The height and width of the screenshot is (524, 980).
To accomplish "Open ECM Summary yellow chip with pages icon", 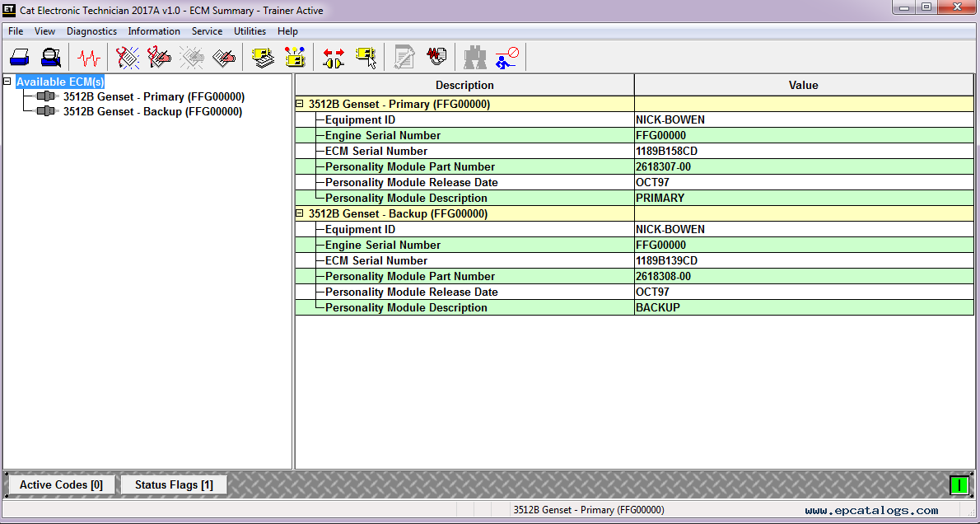I will tap(264, 58).
